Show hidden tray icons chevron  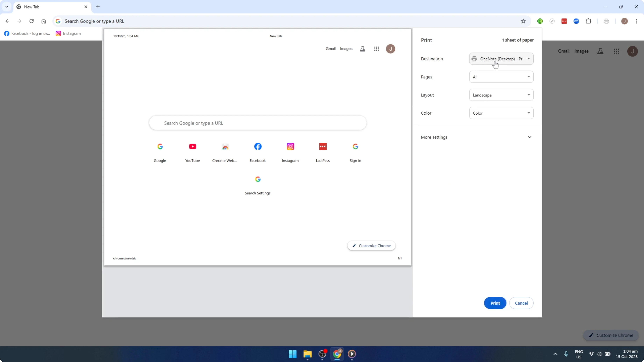tap(555, 354)
